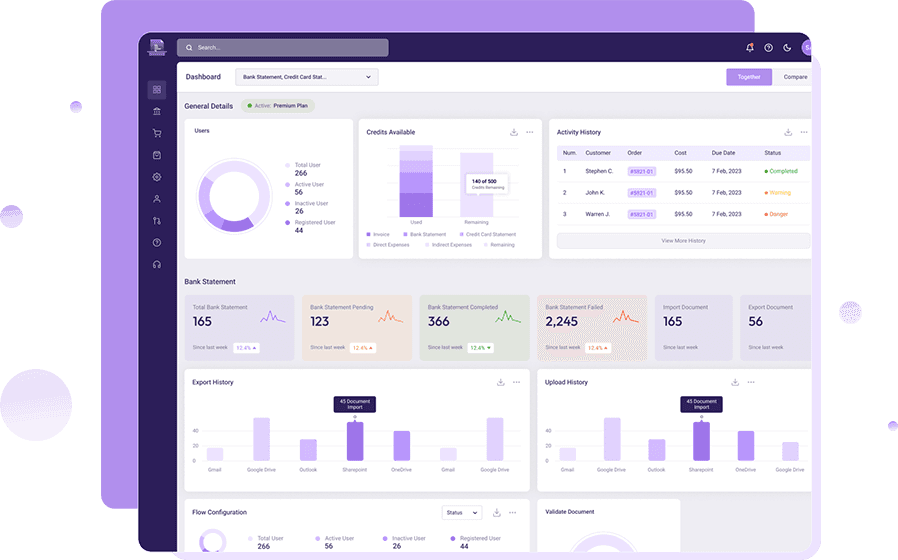
Task: Click the Completed status for Stephen C.
Action: 781,171
